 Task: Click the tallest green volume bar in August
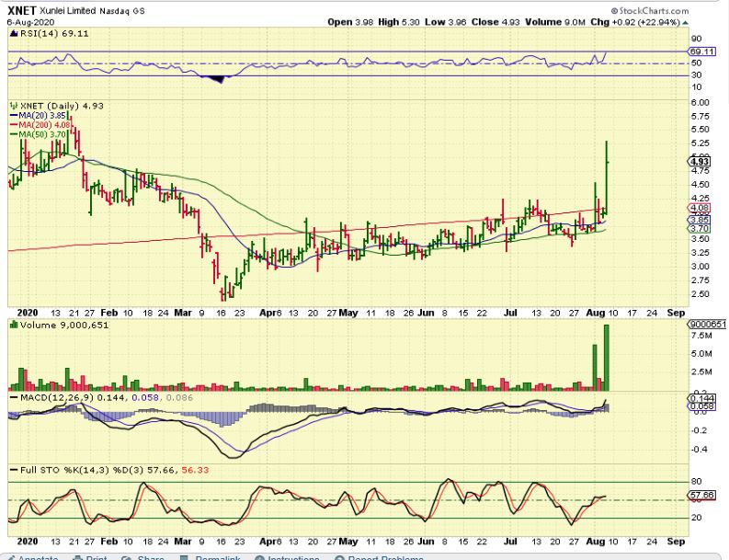click(606, 358)
